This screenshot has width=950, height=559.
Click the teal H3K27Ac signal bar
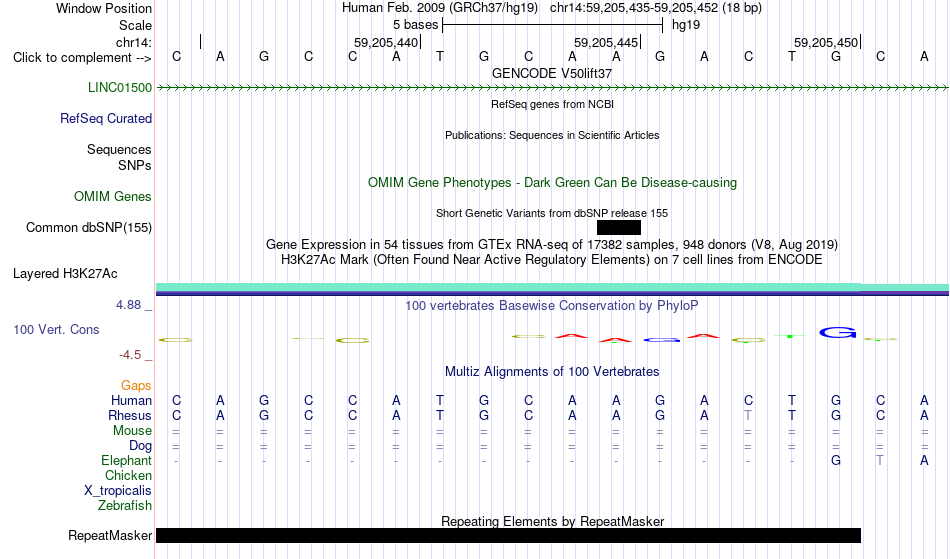pyautogui.click(x=553, y=287)
